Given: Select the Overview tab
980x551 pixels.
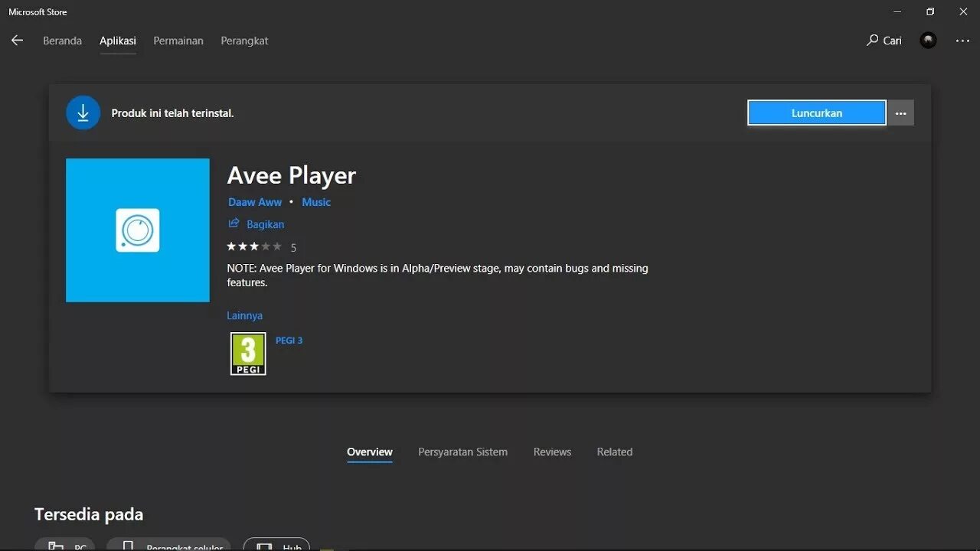Looking at the screenshot, I should 370,452.
